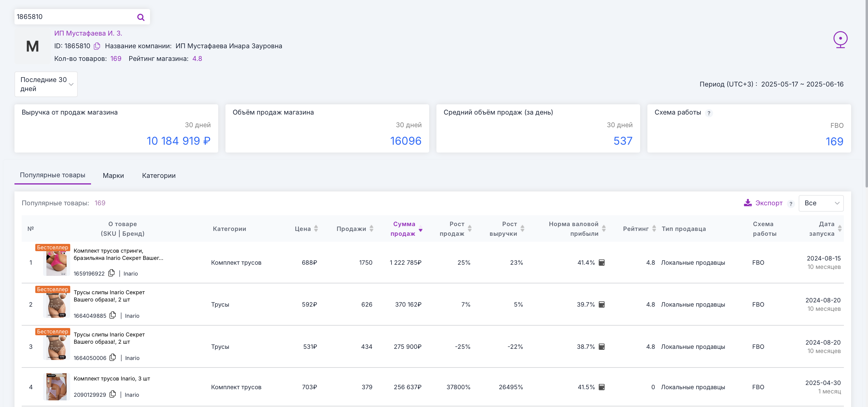Click launch date 2025-04-30 cell
This screenshot has height=407, width=868.
[x=823, y=383]
